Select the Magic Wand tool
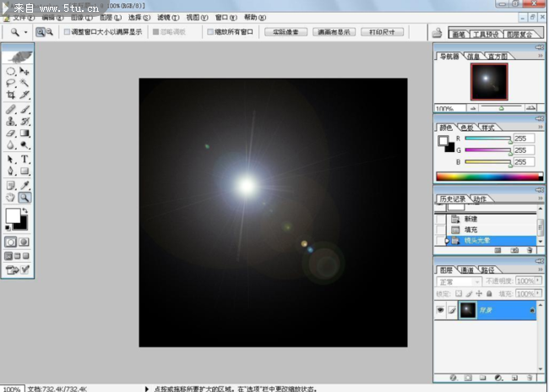 (x=25, y=84)
